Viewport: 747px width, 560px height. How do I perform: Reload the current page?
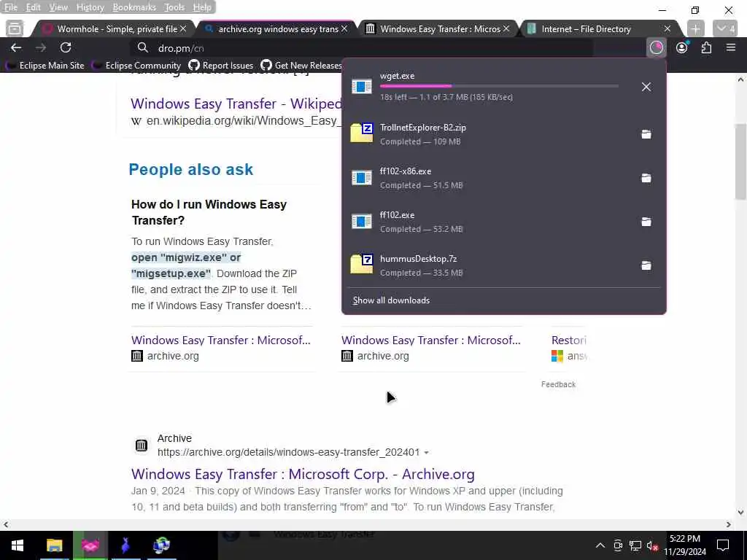[x=66, y=47]
